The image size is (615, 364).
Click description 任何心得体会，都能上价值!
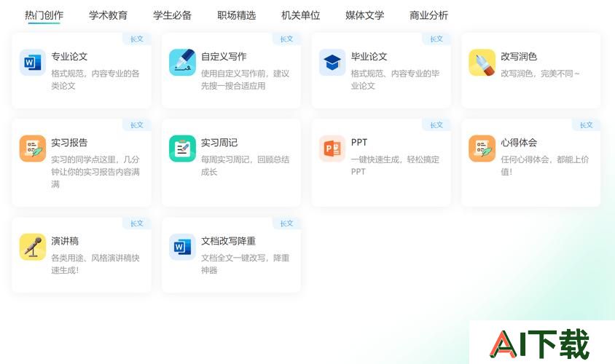point(545,166)
